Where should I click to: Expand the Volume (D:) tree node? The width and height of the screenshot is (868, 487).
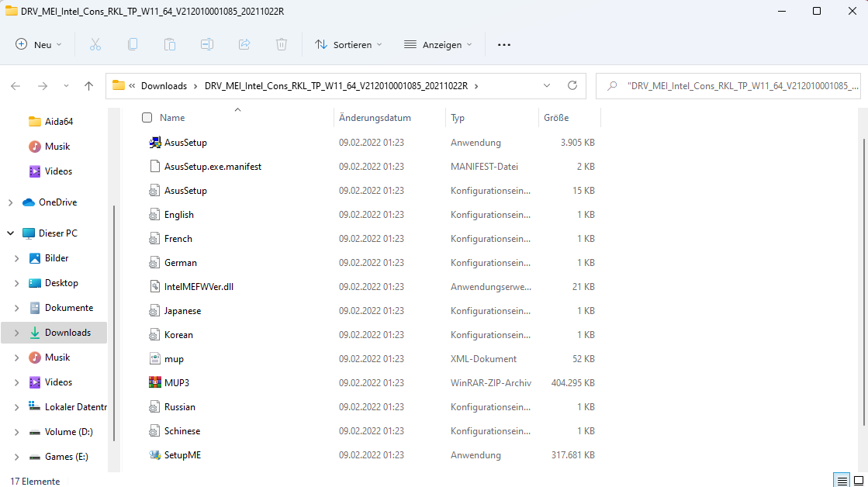pyautogui.click(x=16, y=432)
